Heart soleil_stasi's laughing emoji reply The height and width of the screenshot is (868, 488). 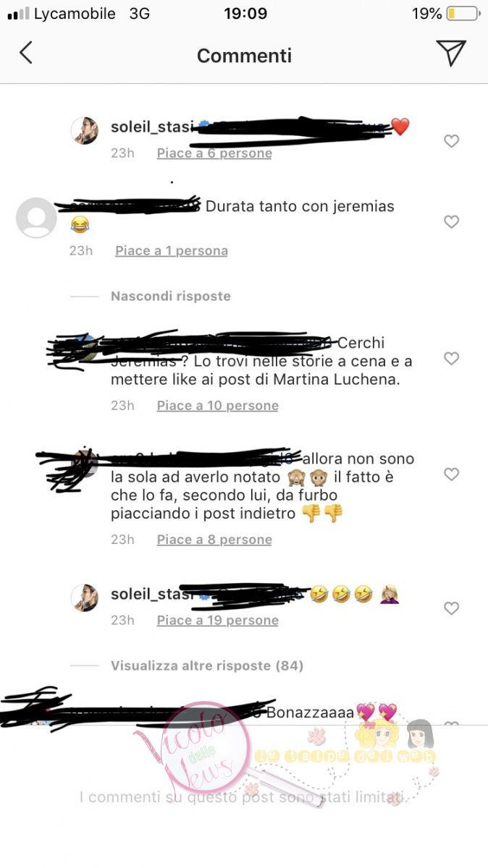[451, 608]
